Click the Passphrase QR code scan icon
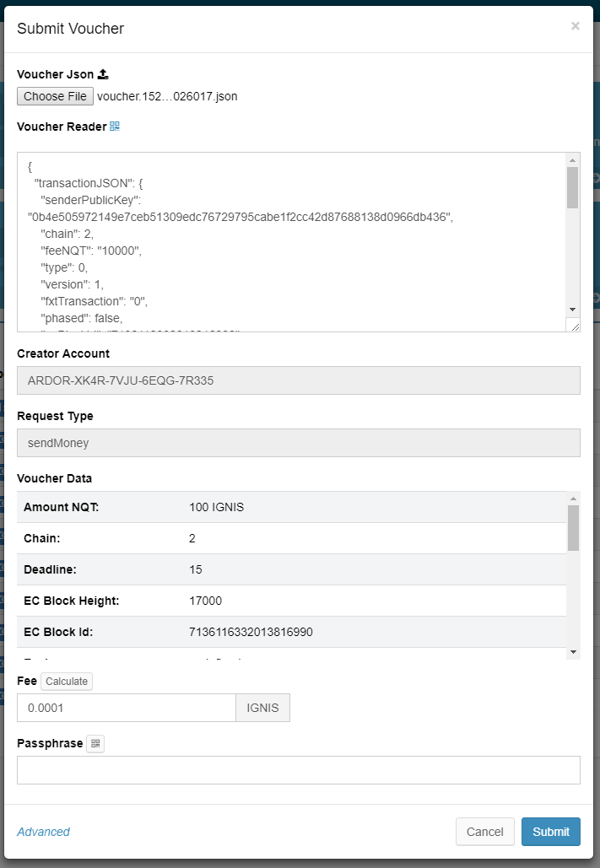This screenshot has height=868, width=600. [x=95, y=743]
